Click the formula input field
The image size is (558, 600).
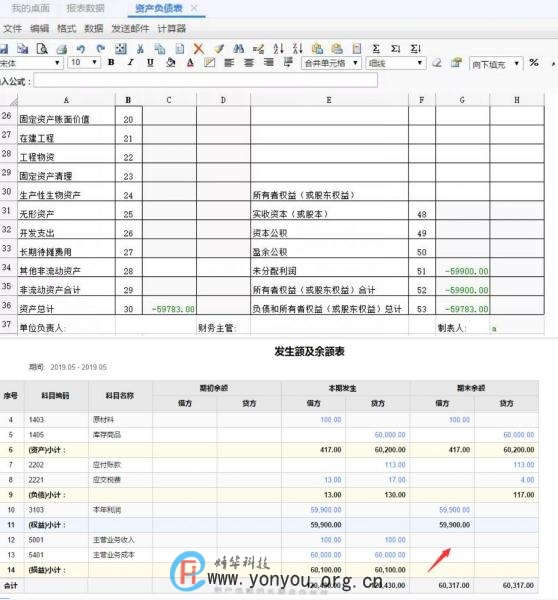(206, 80)
